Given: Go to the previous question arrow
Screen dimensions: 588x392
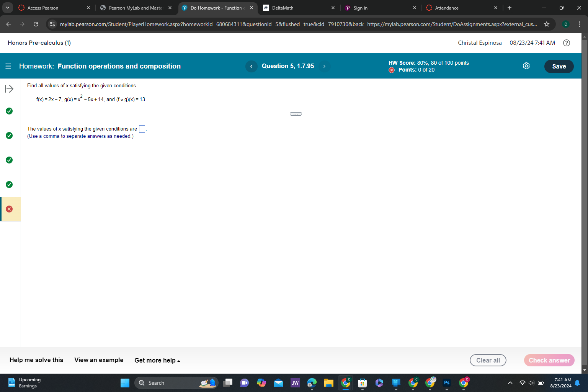Looking at the screenshot, I should pyautogui.click(x=252, y=66).
